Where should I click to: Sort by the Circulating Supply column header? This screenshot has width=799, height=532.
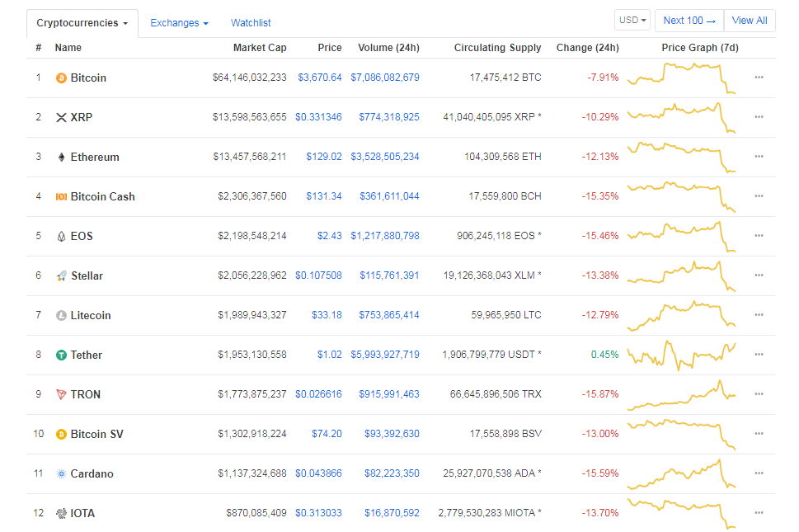click(x=497, y=48)
